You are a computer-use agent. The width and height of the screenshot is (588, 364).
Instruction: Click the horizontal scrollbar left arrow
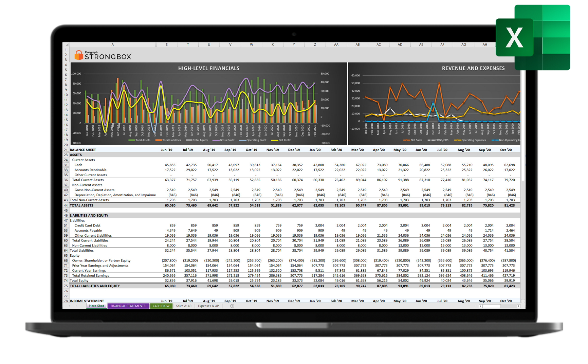tap(480, 306)
